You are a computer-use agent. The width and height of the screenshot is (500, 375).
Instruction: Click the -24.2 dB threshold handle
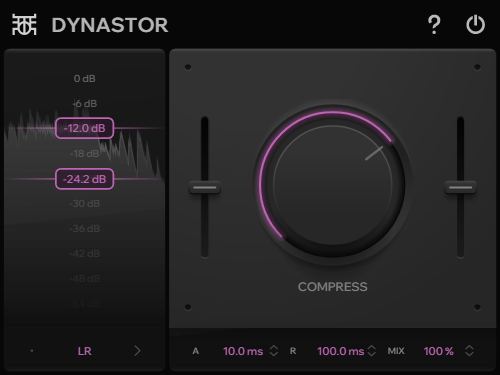click(x=84, y=179)
